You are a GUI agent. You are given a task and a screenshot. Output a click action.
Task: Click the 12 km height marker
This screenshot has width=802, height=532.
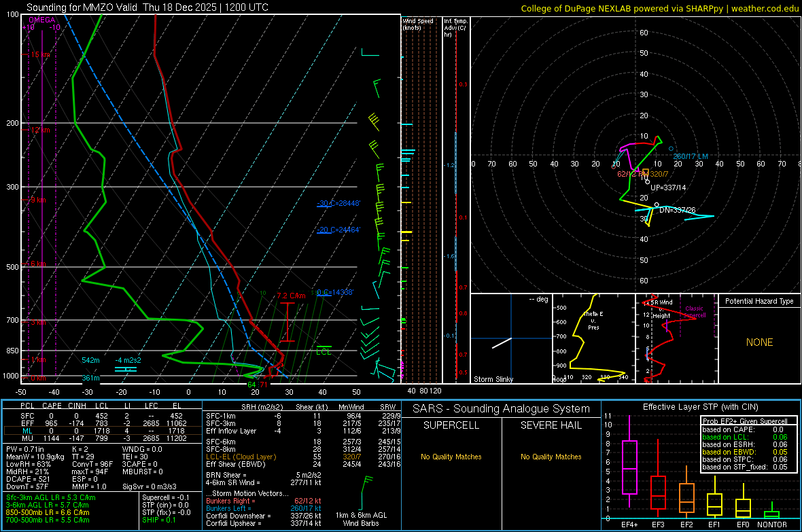pyautogui.click(x=40, y=130)
